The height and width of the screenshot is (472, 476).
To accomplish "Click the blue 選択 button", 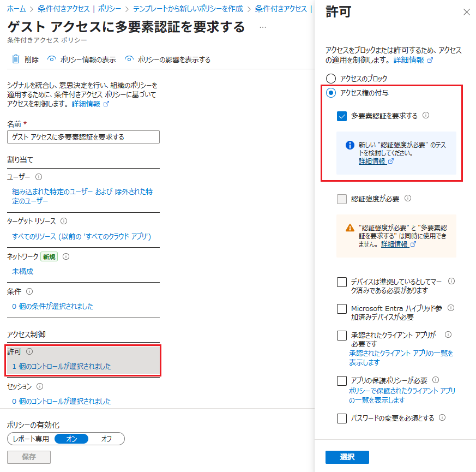I will (347, 457).
